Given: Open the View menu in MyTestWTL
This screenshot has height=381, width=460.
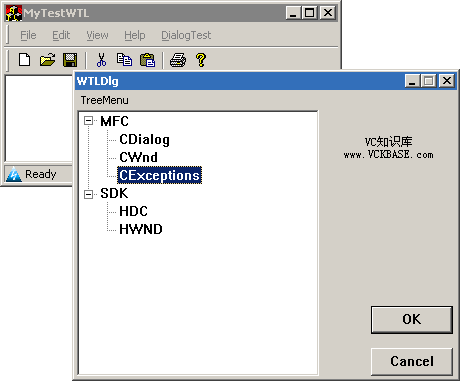Looking at the screenshot, I should pos(97,35).
